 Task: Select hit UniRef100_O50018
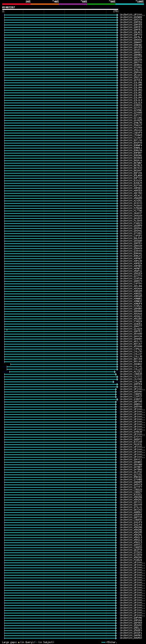pos(131,130)
